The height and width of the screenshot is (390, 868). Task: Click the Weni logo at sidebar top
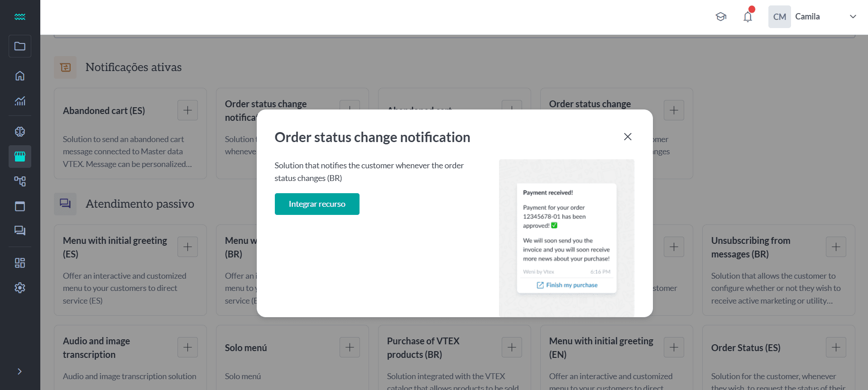pos(20,17)
